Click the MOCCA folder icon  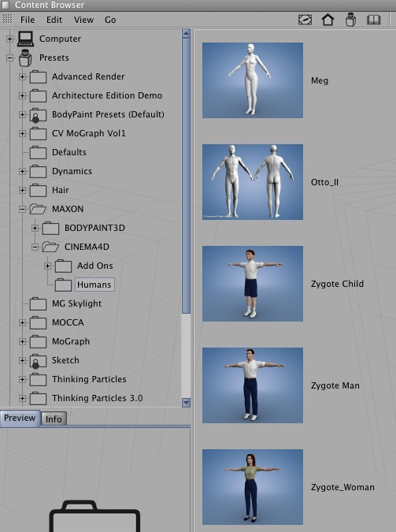(38, 322)
